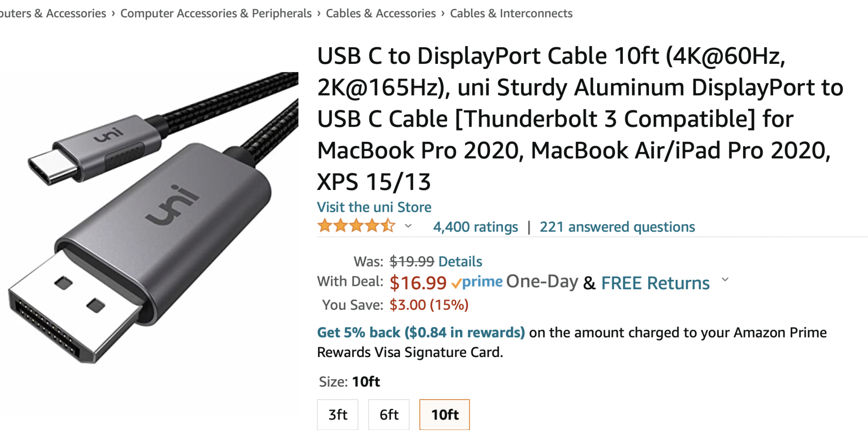Select the 10ft size button
The width and height of the screenshot is (868, 439).
444,415
